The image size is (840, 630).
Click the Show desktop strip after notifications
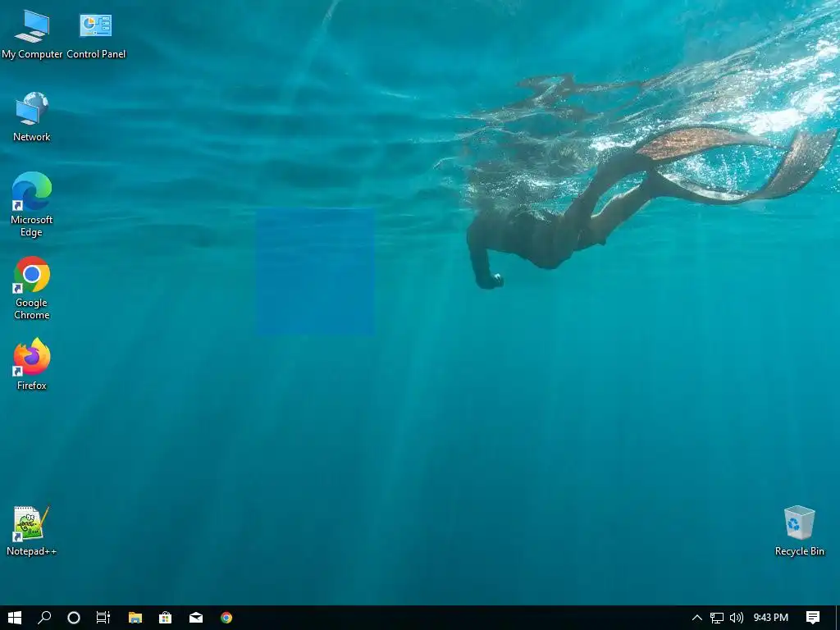click(x=838, y=618)
